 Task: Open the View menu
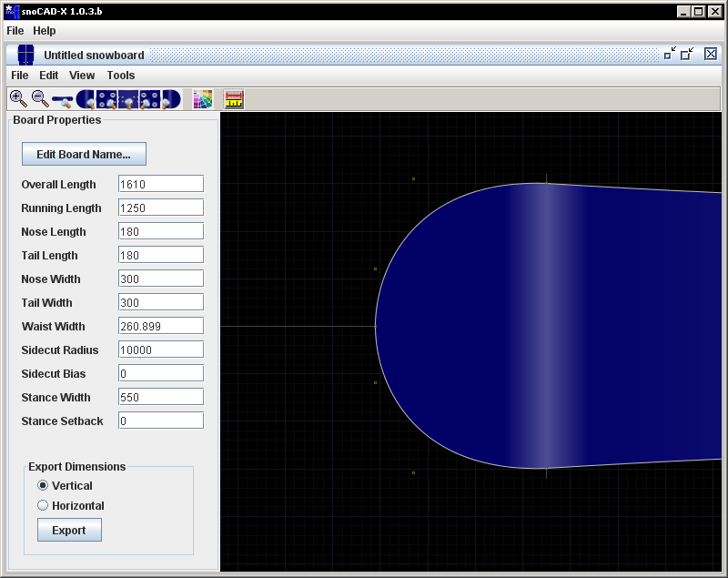click(x=82, y=76)
